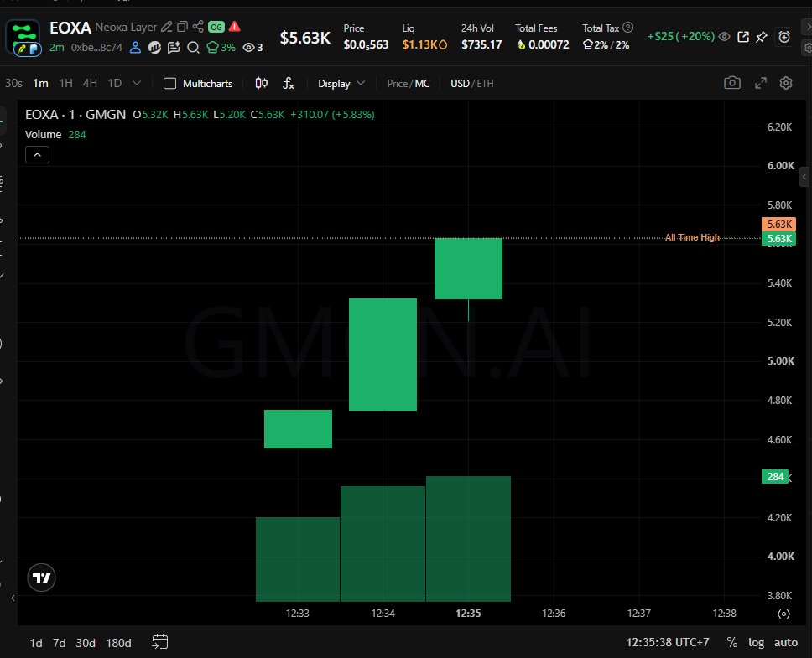The image size is (812, 658).
Task: Click the chef hat 3% dev indicator
Action: coord(221,48)
